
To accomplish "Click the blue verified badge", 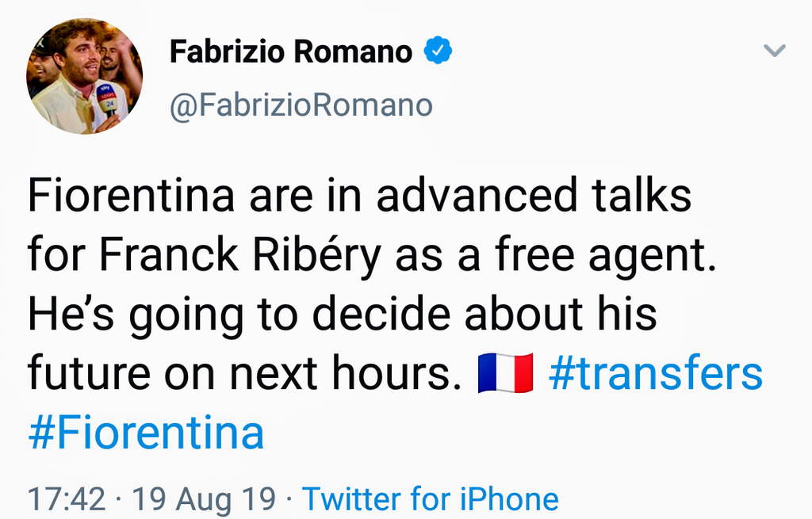I will point(437,53).
